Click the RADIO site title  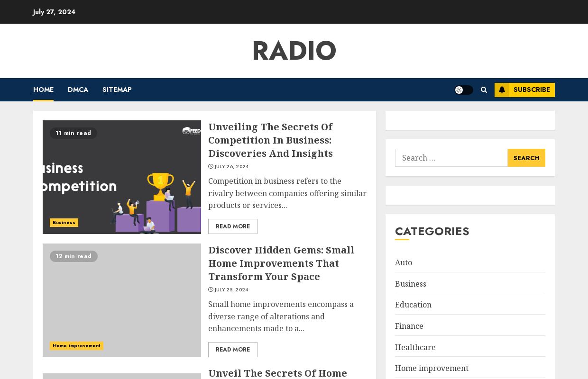click(x=294, y=51)
